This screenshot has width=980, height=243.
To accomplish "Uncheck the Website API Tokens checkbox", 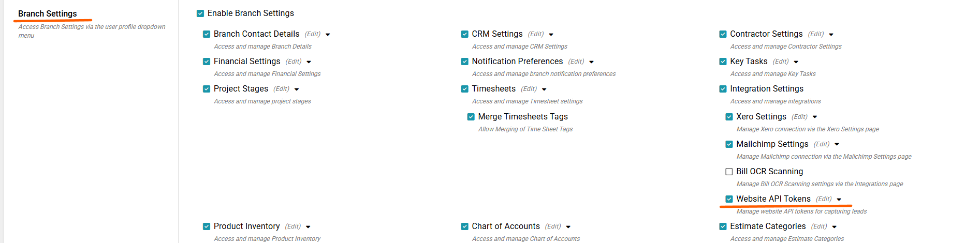I will (729, 199).
